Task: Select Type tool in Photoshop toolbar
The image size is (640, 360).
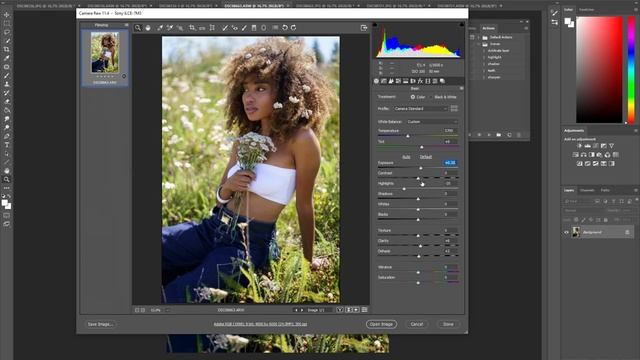Action: pyautogui.click(x=7, y=145)
